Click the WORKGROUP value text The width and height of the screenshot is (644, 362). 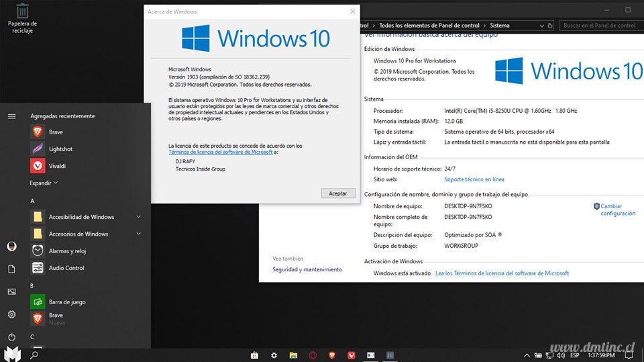[x=462, y=246]
